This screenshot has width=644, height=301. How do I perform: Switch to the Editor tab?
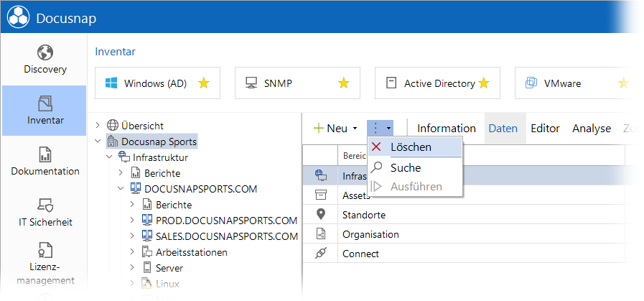pyautogui.click(x=545, y=129)
